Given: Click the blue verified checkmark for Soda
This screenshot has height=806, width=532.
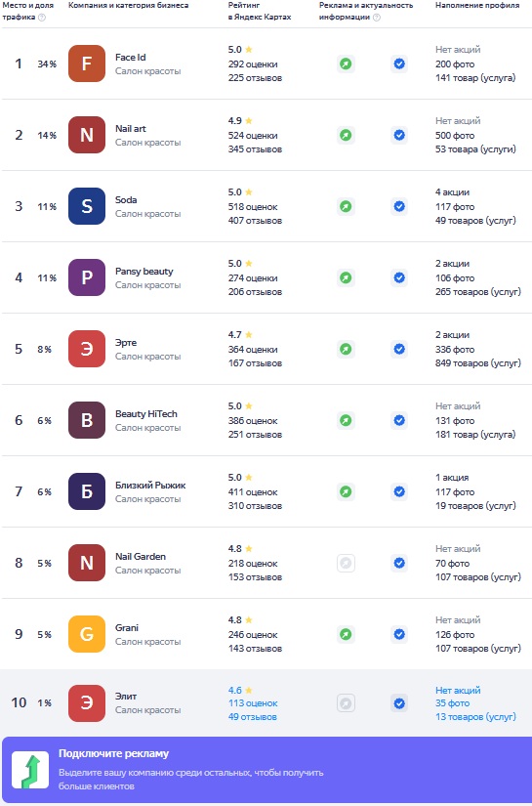Looking at the screenshot, I should pos(399,207).
